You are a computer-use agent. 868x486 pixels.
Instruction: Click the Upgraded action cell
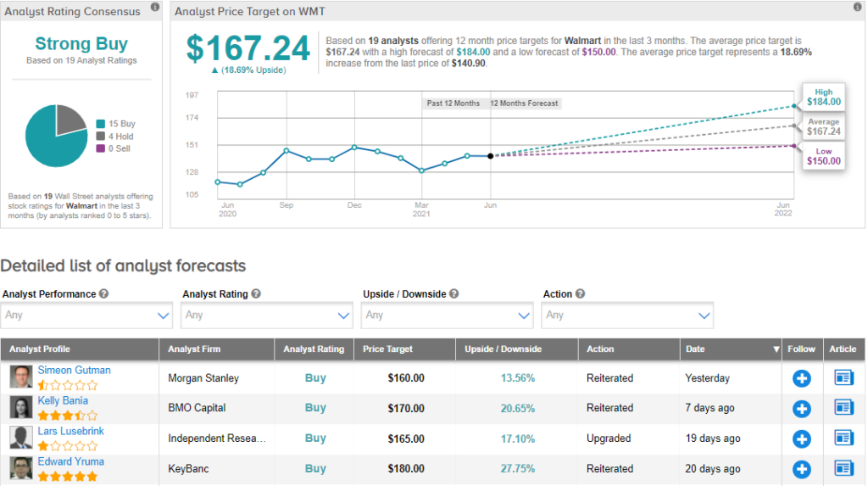coord(609,439)
